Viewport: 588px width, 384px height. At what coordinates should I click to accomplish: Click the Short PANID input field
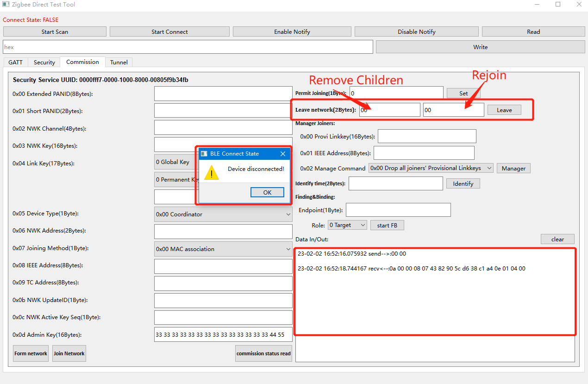click(223, 111)
